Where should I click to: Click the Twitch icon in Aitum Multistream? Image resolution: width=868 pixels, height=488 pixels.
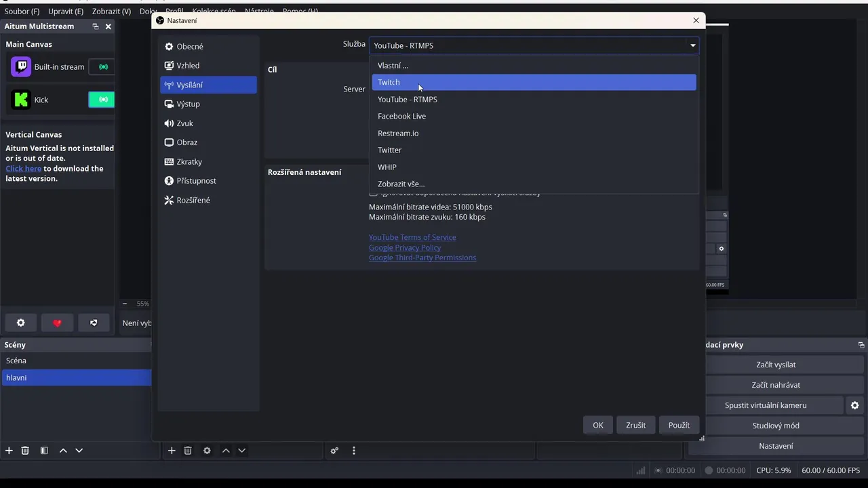[x=21, y=66]
